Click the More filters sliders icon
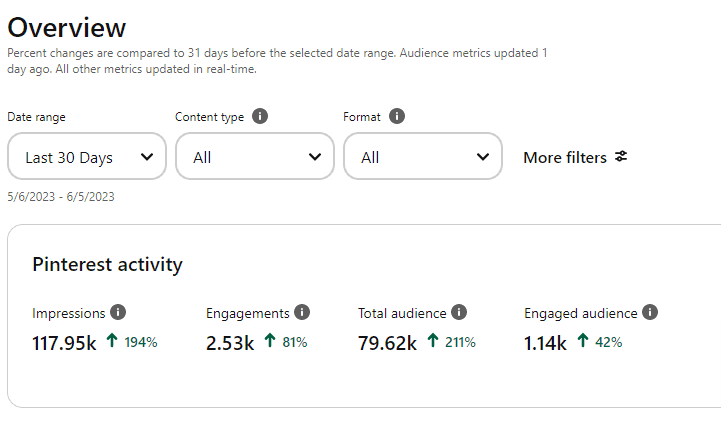 click(x=621, y=157)
